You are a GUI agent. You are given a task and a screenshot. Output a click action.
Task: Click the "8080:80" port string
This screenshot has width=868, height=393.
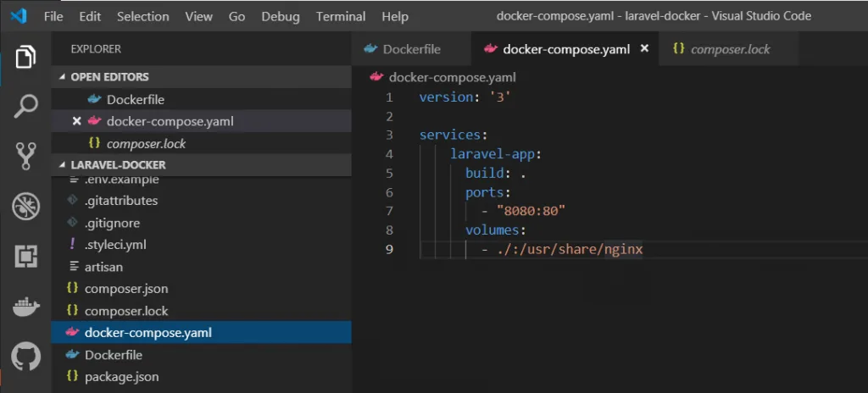click(x=531, y=211)
